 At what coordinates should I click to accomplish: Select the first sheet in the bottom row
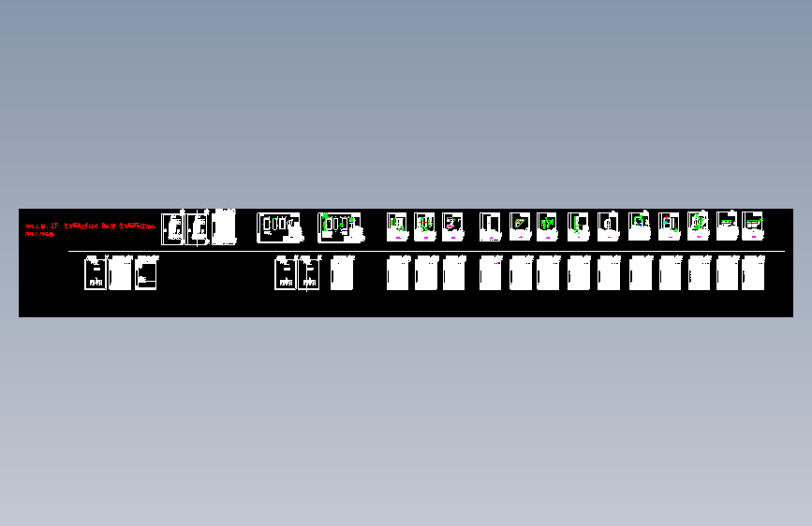96,273
